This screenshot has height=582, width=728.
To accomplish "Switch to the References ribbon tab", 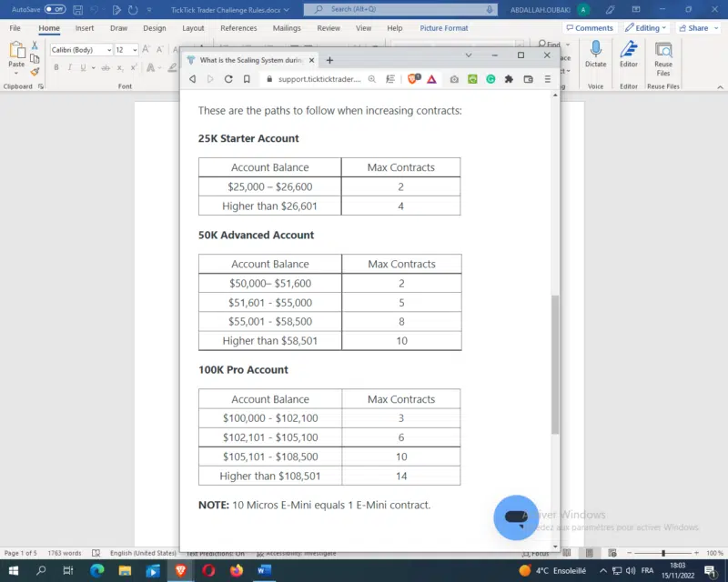I will (238, 28).
